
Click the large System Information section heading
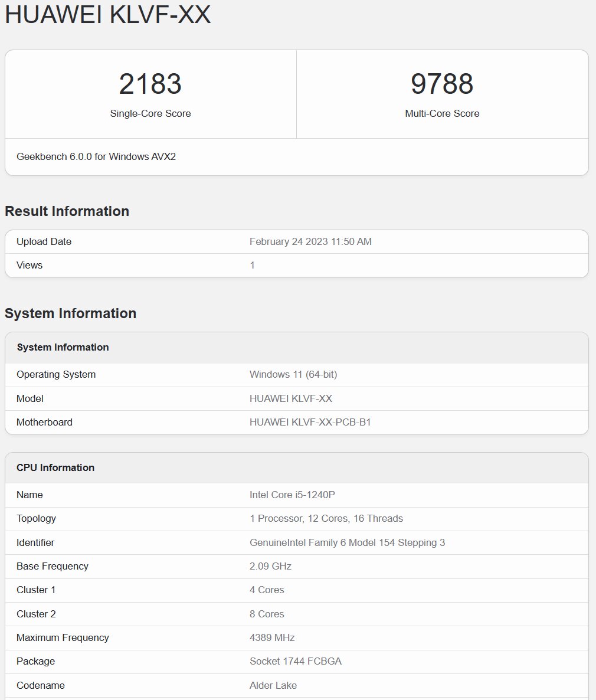point(71,313)
